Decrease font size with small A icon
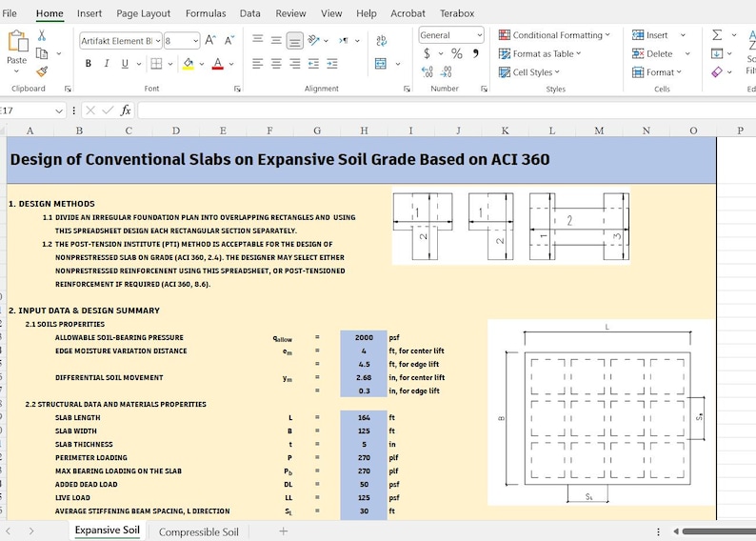The height and width of the screenshot is (541, 756). tap(229, 40)
